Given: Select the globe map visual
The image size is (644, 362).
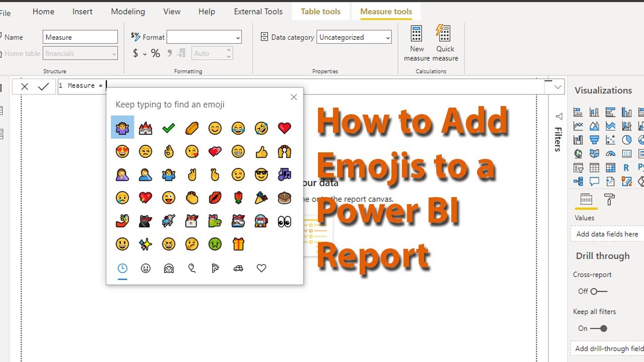Looking at the screenshot, I should coord(578,153).
